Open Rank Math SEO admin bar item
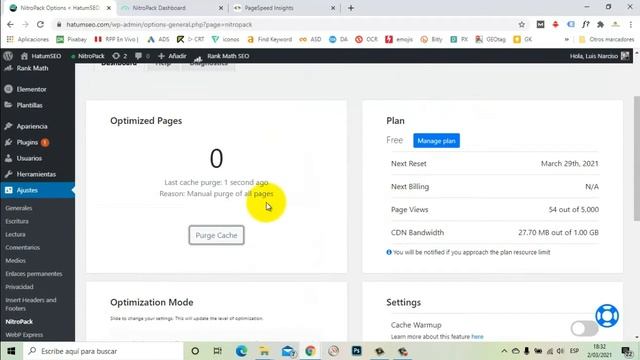 pos(222,56)
